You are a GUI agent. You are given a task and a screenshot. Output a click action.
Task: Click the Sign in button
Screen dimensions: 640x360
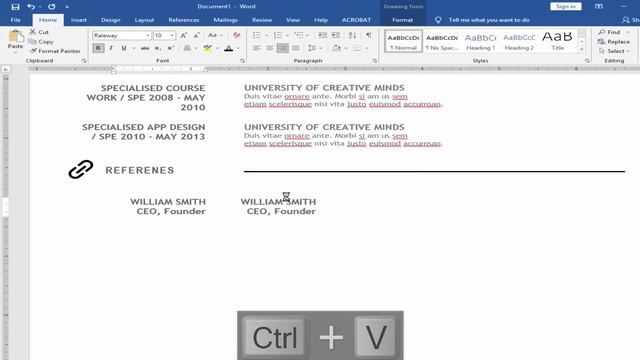[x=566, y=7]
